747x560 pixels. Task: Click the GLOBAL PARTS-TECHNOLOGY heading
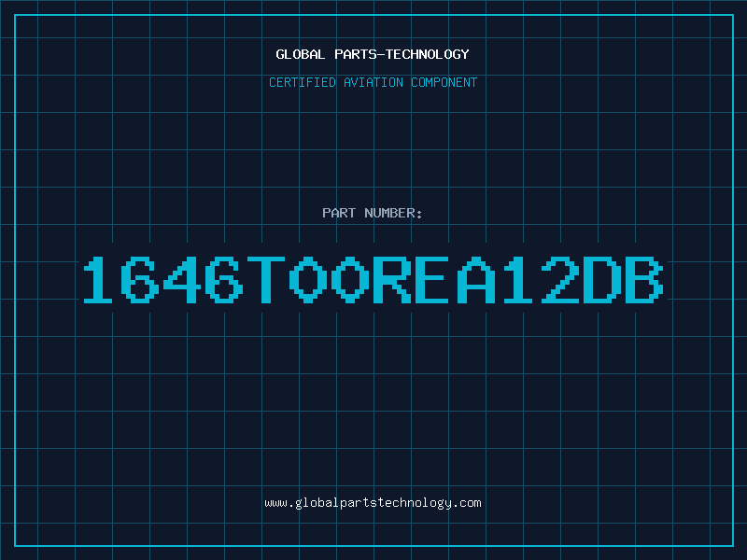pos(373,54)
